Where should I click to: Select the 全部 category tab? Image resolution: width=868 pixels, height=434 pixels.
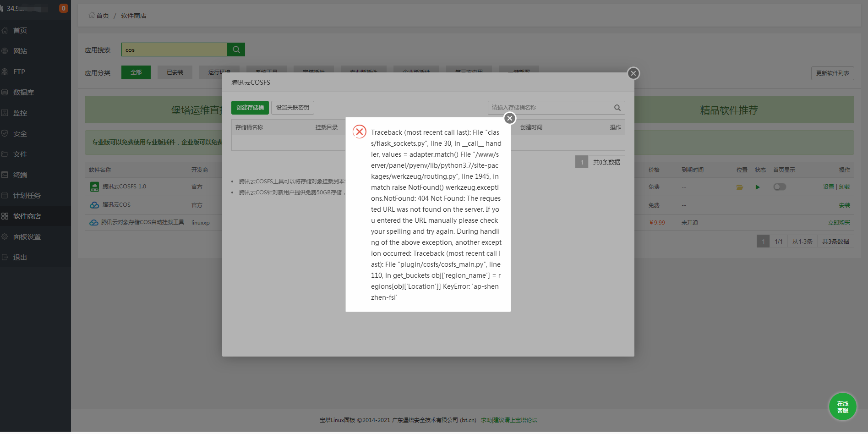pyautogui.click(x=136, y=72)
